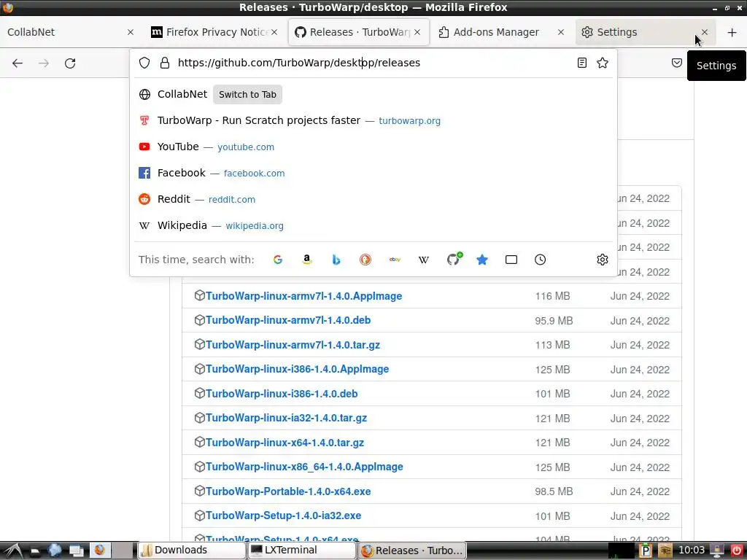Download TurboWarp-linux-armv7l-1.4.0.tar.gz

(293, 345)
